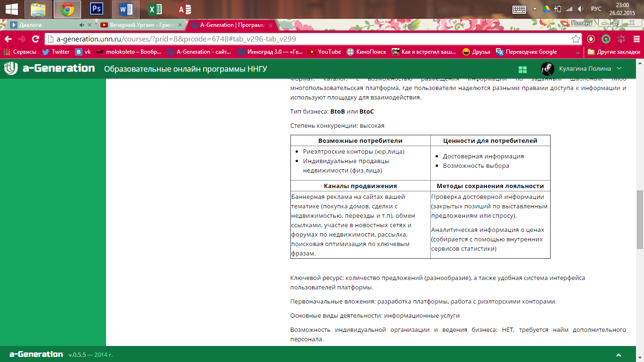Viewport: 644px width, 362px height.
Task: Click the Достоверная информация list item
Action: [483, 156]
